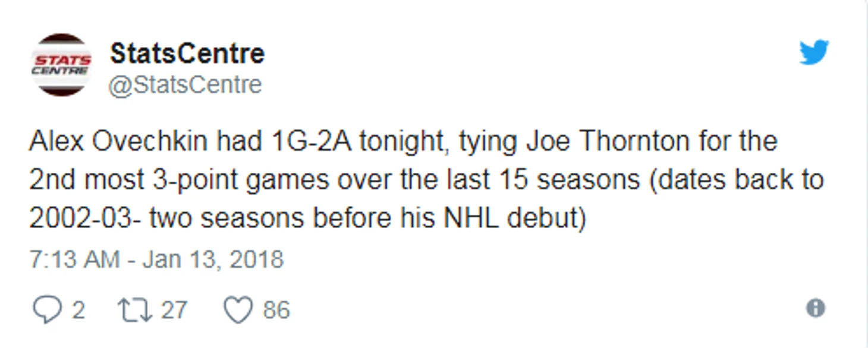The image size is (868, 348).
Task: Click the NHL debut text in the tweet
Action: (511, 219)
